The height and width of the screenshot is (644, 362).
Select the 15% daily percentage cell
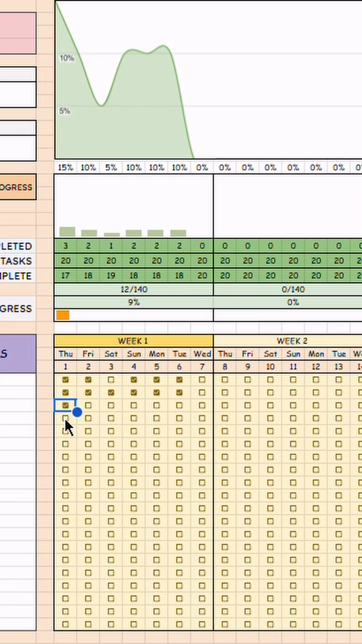pyautogui.click(x=65, y=167)
